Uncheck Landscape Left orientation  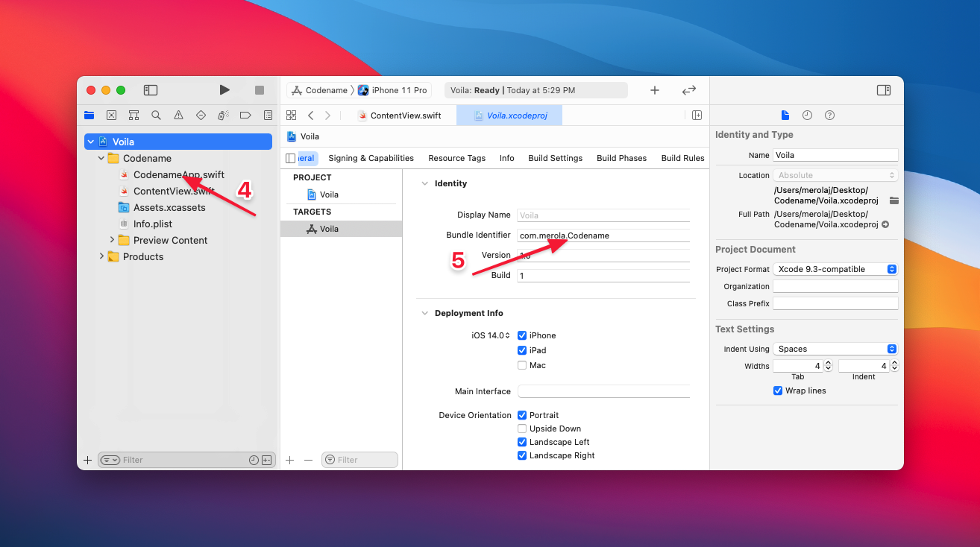pos(522,442)
